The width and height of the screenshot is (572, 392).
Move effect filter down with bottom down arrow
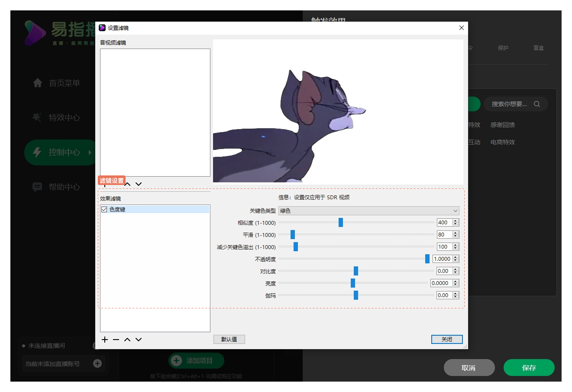pyautogui.click(x=139, y=340)
